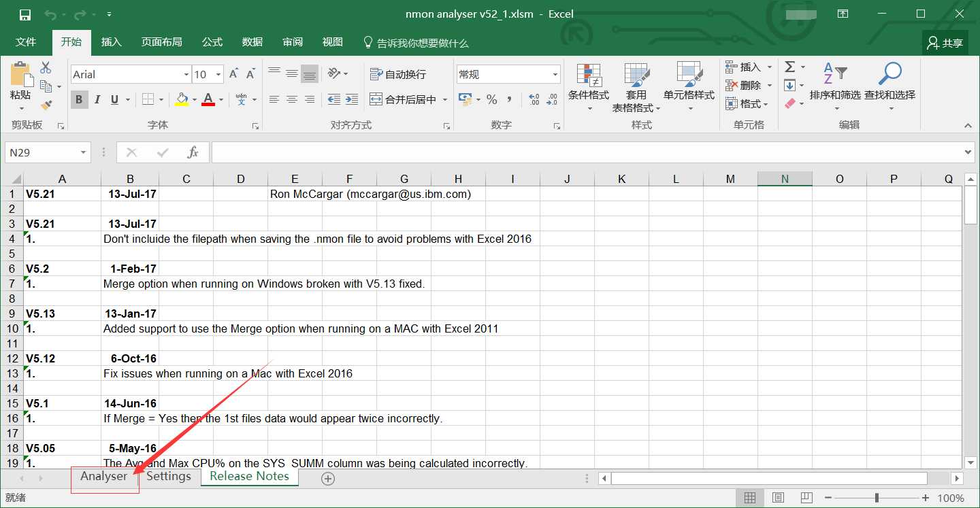
Task: Open 套用表格格式 table styles menu
Action: pyautogui.click(x=636, y=88)
